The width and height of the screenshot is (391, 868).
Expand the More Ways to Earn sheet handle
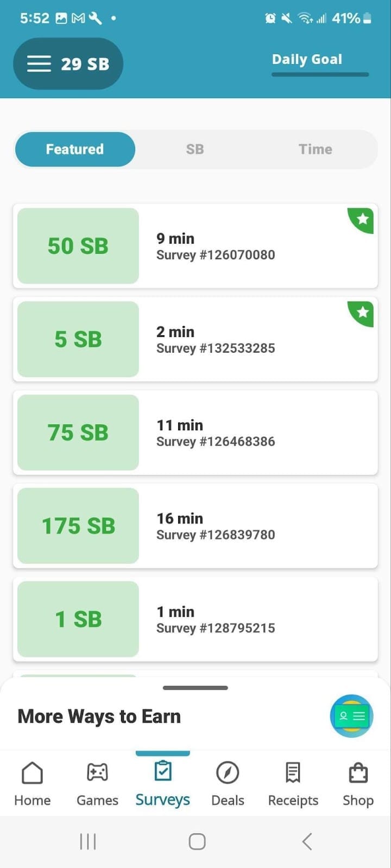click(195, 688)
